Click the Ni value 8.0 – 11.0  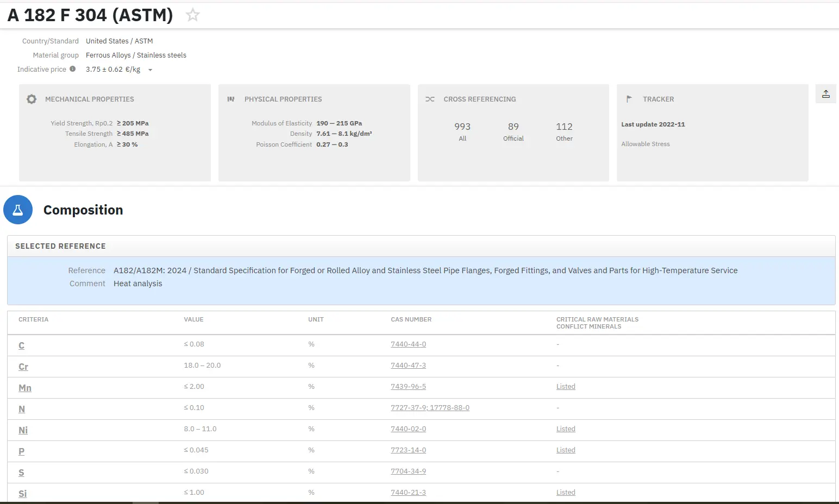(x=200, y=429)
